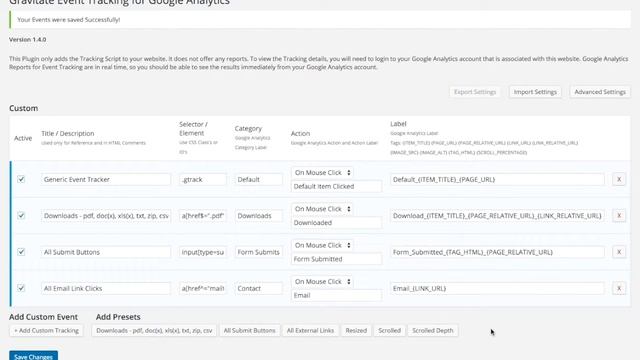
Task: Edit the Default Item Clicked action field
Action: [x=336, y=186]
